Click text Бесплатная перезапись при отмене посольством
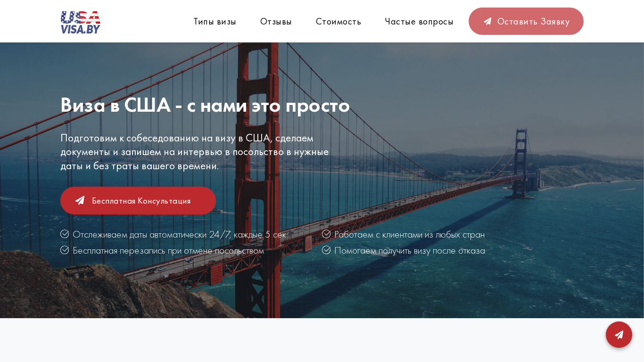644x362 pixels. tap(168, 250)
